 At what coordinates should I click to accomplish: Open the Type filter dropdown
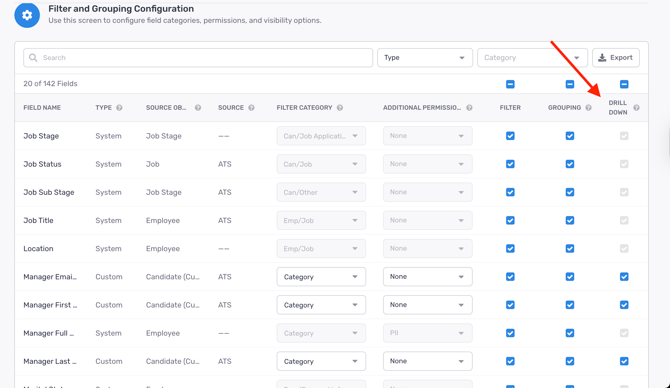coord(425,58)
